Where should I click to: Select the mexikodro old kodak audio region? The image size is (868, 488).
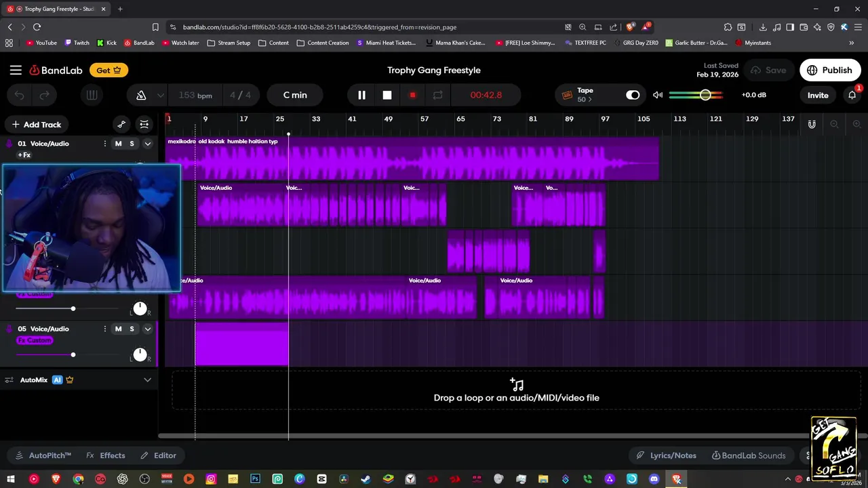click(413, 160)
